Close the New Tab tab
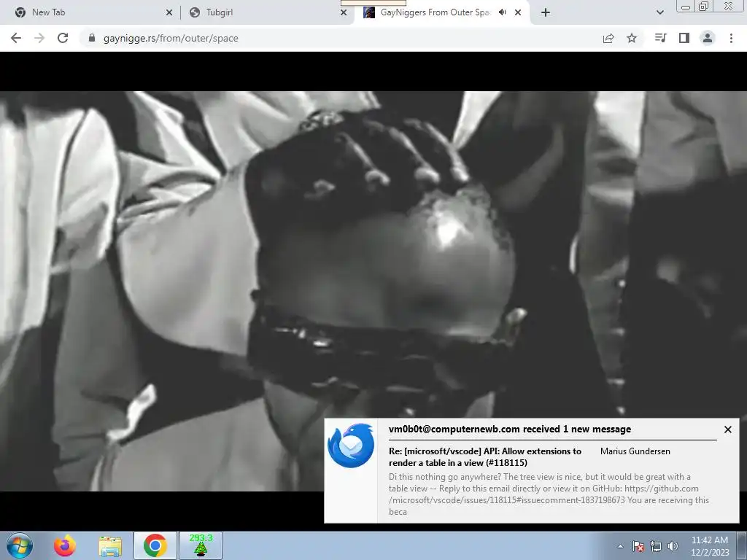Screen dimensions: 747x560 [169, 13]
